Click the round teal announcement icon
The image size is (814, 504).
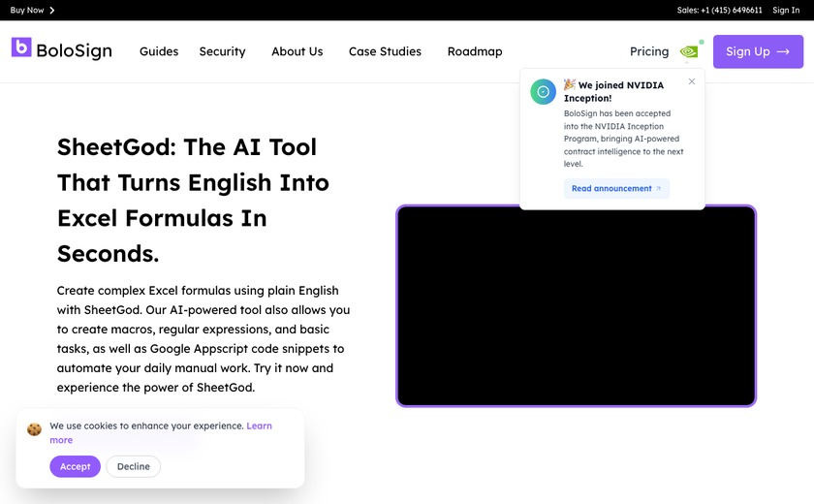tap(543, 92)
